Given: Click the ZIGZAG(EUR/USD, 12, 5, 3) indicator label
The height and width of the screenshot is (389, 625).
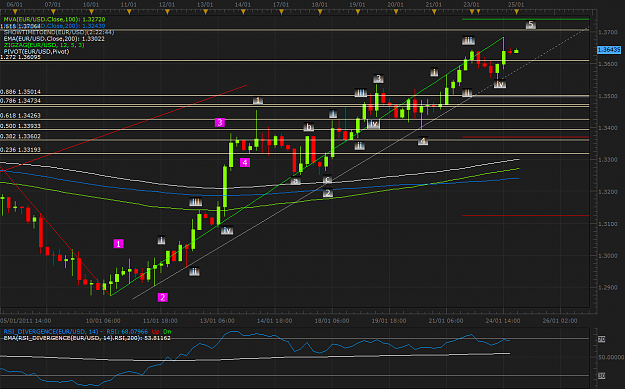Looking at the screenshot, I should (x=44, y=45).
